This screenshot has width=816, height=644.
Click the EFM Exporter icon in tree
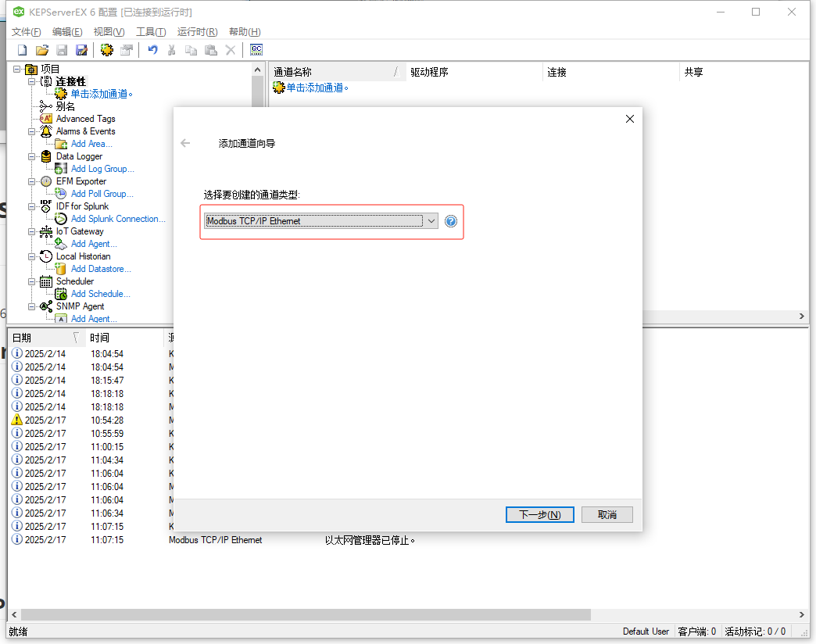click(x=46, y=181)
